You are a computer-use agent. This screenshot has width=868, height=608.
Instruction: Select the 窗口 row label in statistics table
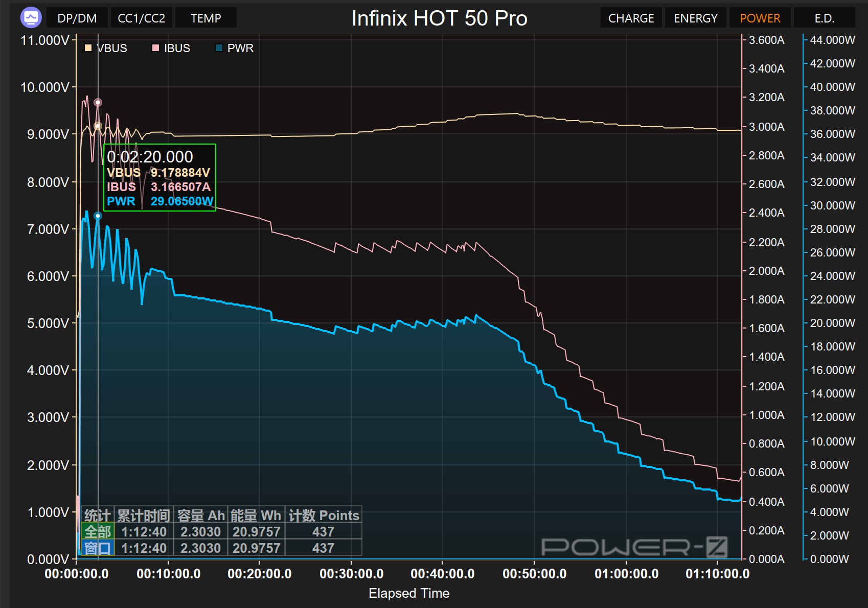click(98, 548)
